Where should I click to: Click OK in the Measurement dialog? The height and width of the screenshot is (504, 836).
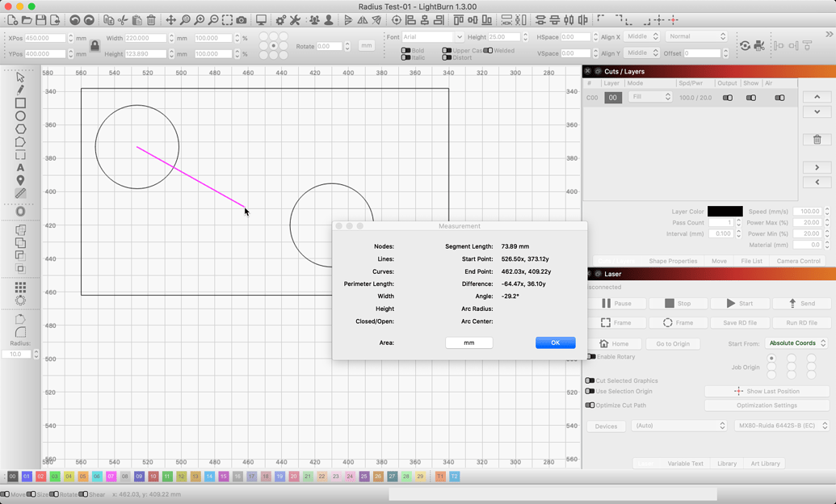(555, 342)
